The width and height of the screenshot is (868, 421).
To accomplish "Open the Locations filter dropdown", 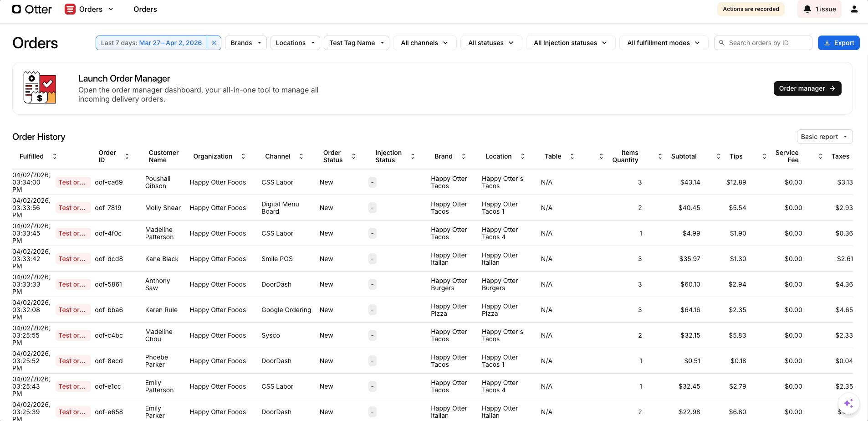I will tap(295, 43).
